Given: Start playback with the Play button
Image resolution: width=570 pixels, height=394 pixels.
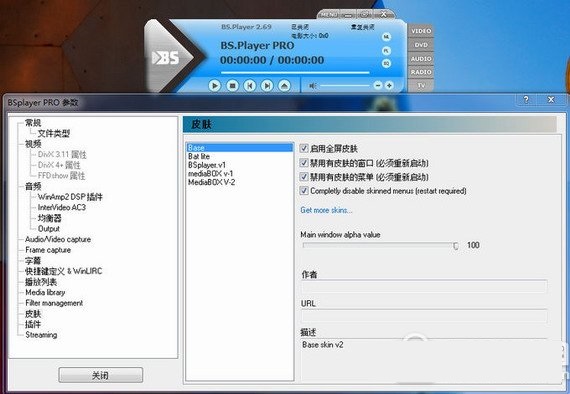Looking at the screenshot, I should [214, 86].
